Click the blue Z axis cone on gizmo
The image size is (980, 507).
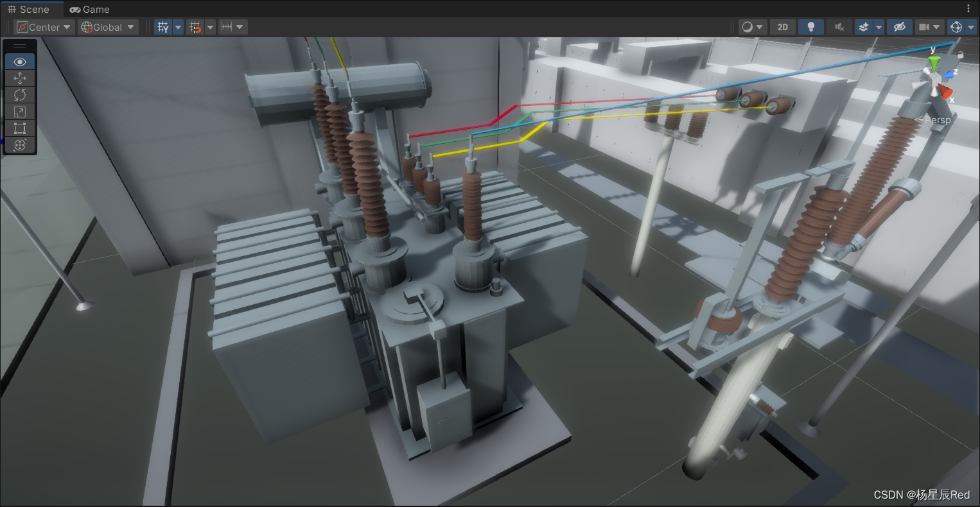pos(947,74)
